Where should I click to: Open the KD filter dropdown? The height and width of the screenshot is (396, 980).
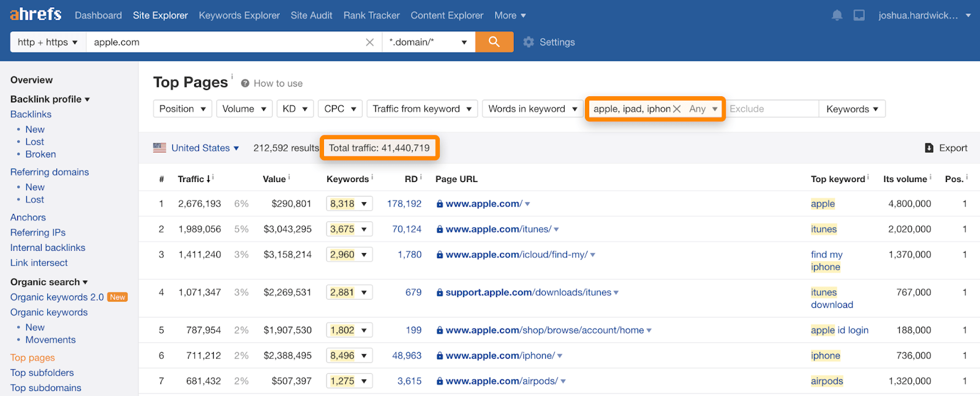coord(295,109)
